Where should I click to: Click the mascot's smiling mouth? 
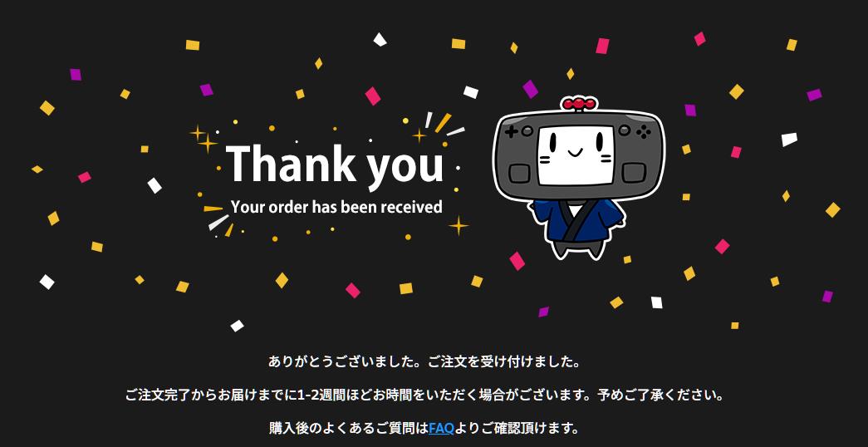pyautogui.click(x=576, y=150)
